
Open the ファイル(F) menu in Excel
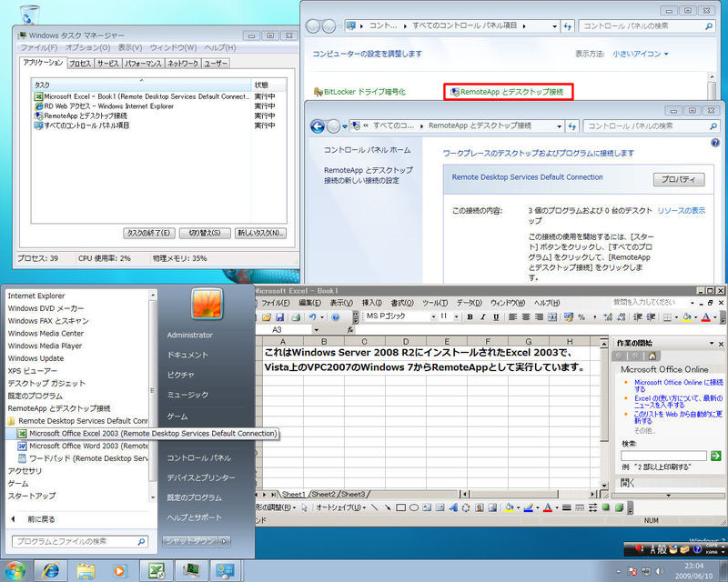[276, 303]
